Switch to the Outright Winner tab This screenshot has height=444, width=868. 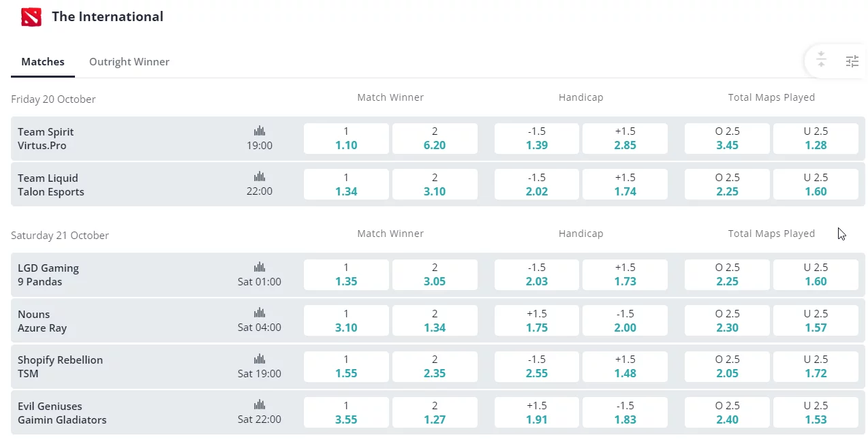129,62
